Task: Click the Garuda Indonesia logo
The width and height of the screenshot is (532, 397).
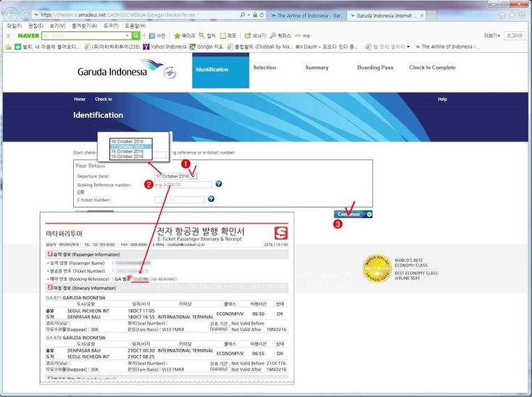Action: click(x=127, y=69)
